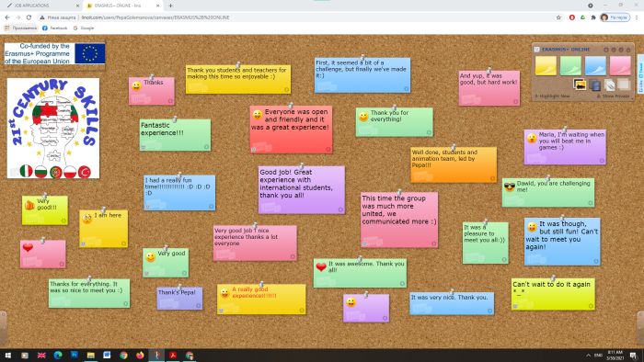644x362 pixels.
Task: Click the checkmark on 'I had a really fun time' note
Action: (x=211, y=207)
